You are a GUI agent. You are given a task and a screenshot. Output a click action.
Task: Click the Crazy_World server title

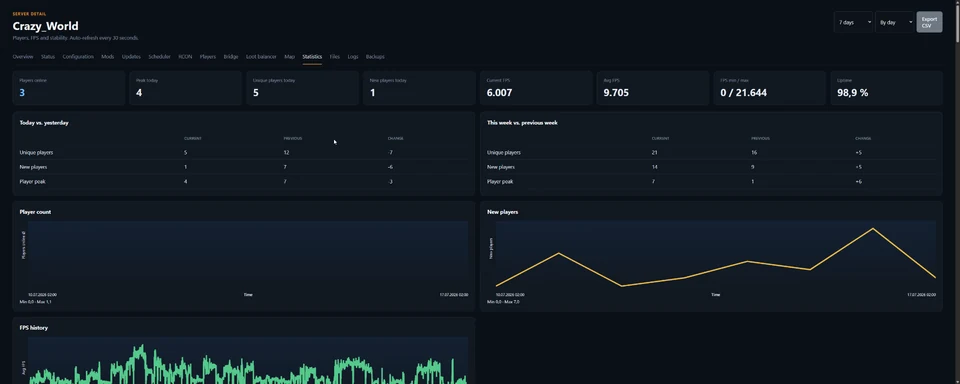(45, 26)
